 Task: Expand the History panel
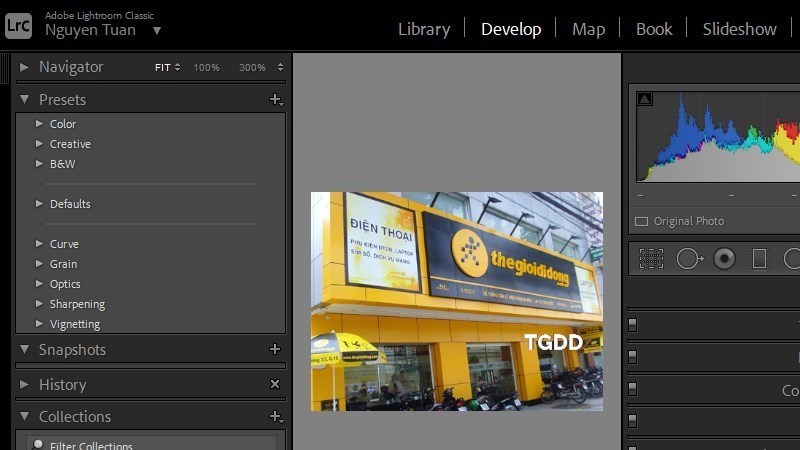(23, 384)
